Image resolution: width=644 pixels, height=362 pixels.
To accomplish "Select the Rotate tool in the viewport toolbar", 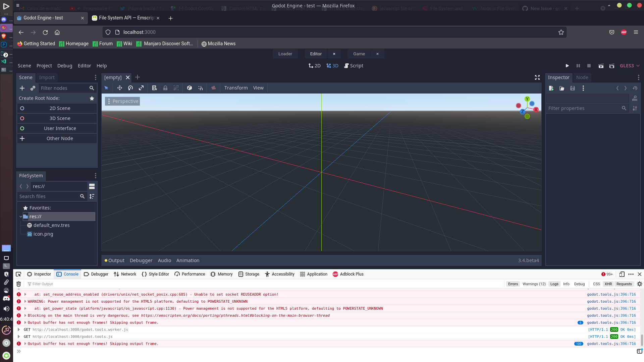I will pyautogui.click(x=130, y=88).
